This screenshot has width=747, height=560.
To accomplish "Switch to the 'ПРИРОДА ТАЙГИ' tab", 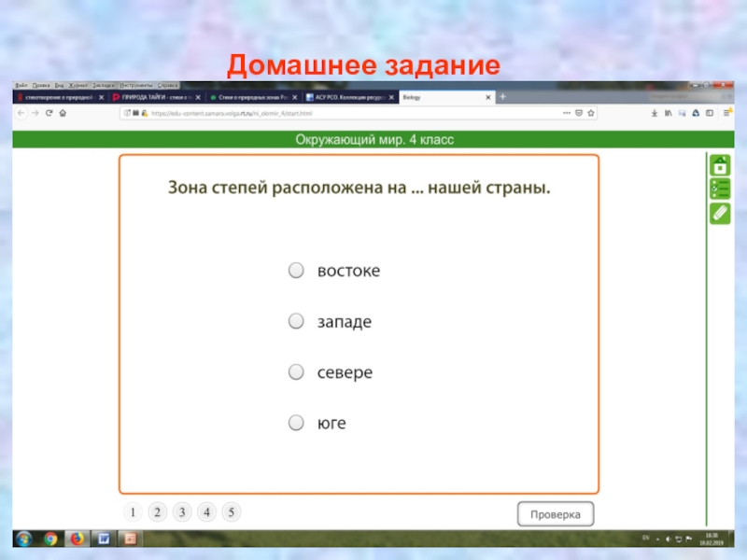I will pos(156,97).
